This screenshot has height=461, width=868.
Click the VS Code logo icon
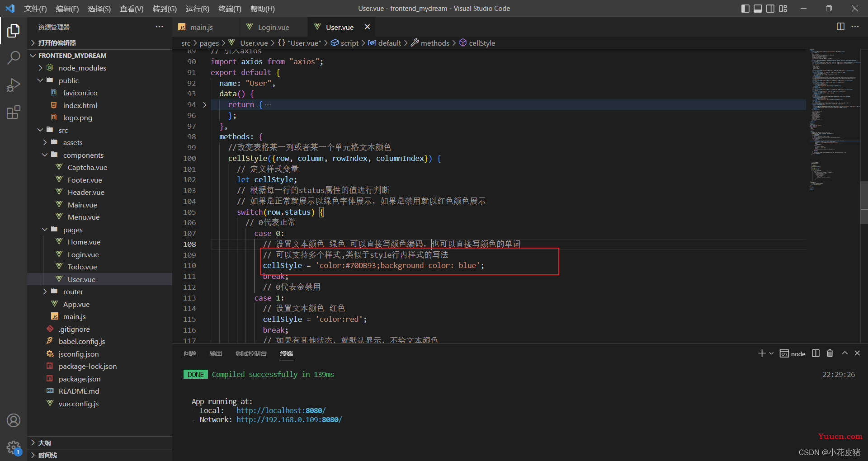coord(10,9)
